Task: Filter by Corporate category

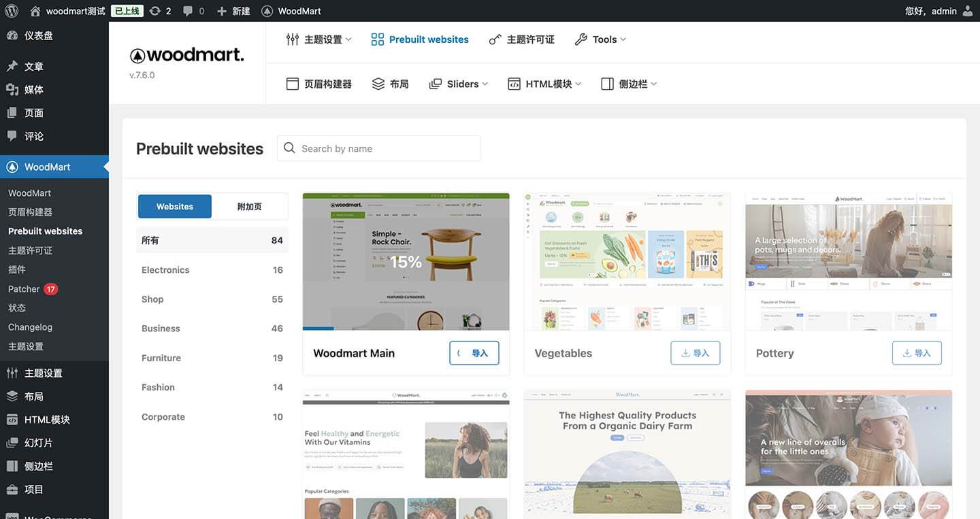Action: 212,417
